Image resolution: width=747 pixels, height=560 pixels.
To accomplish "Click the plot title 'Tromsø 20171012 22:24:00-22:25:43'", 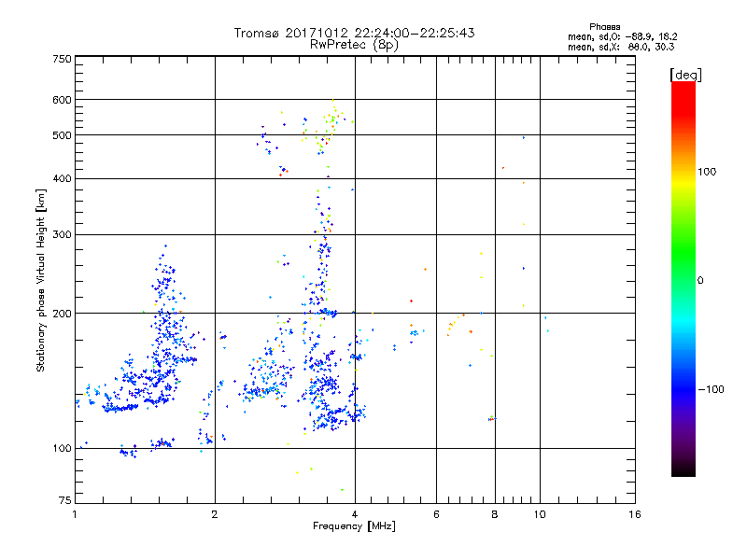I will [354, 33].
